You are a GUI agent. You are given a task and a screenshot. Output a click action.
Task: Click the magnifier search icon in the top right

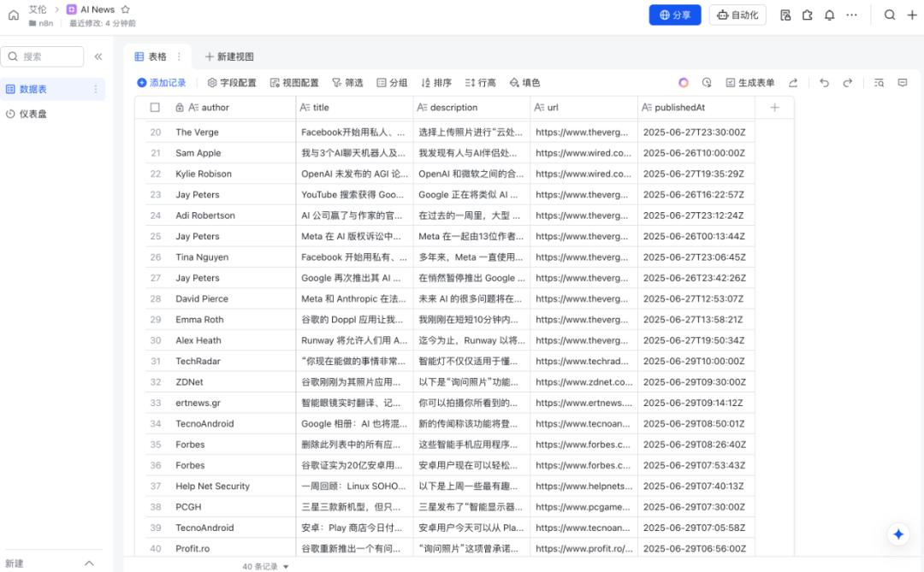pos(890,15)
